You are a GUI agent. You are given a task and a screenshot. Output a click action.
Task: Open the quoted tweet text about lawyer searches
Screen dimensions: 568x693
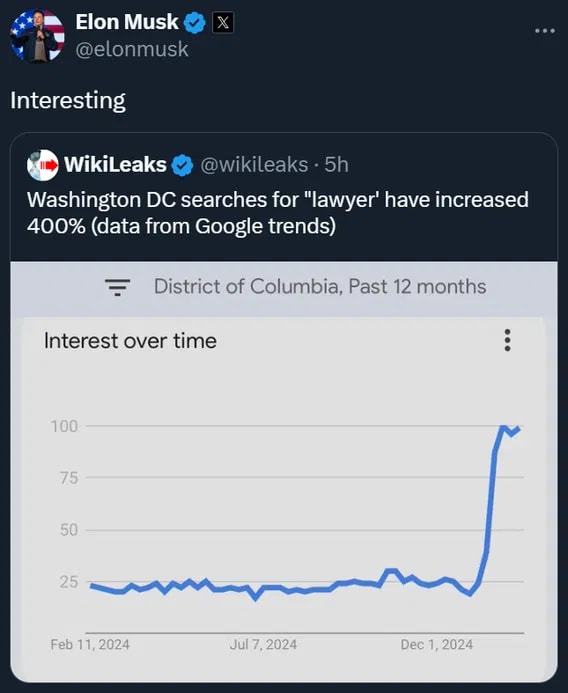point(278,213)
